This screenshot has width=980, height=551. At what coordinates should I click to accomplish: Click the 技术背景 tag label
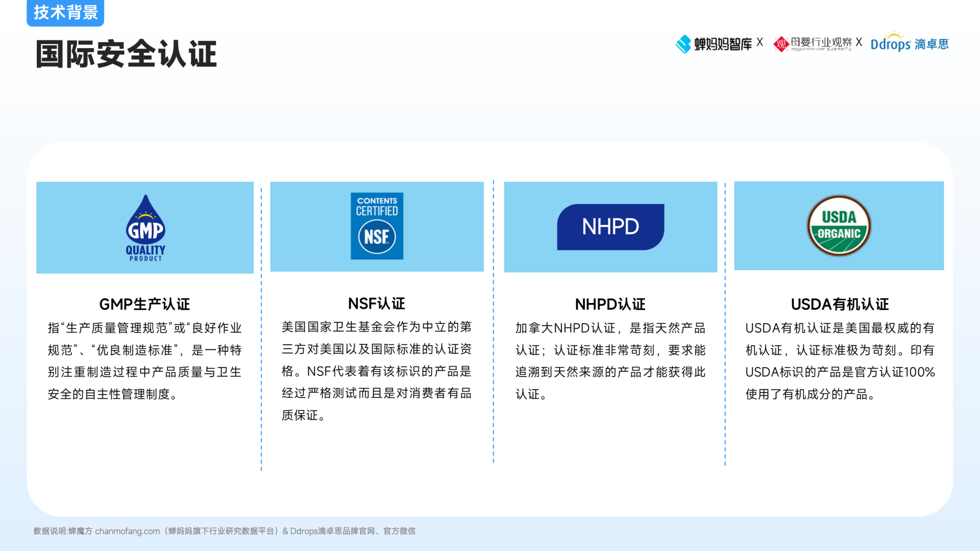[66, 12]
